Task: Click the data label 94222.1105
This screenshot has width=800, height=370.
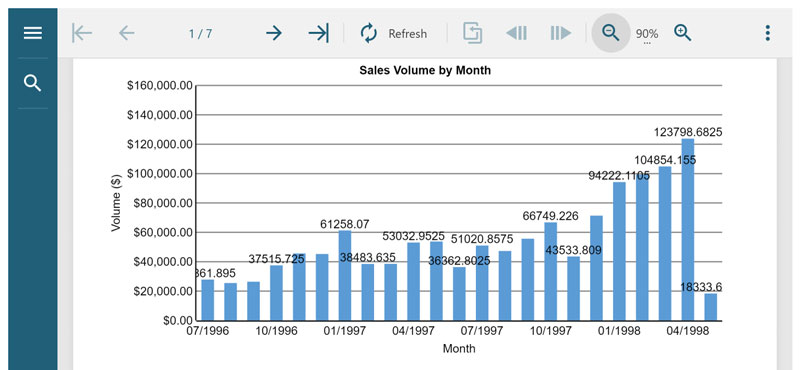Action: click(619, 176)
